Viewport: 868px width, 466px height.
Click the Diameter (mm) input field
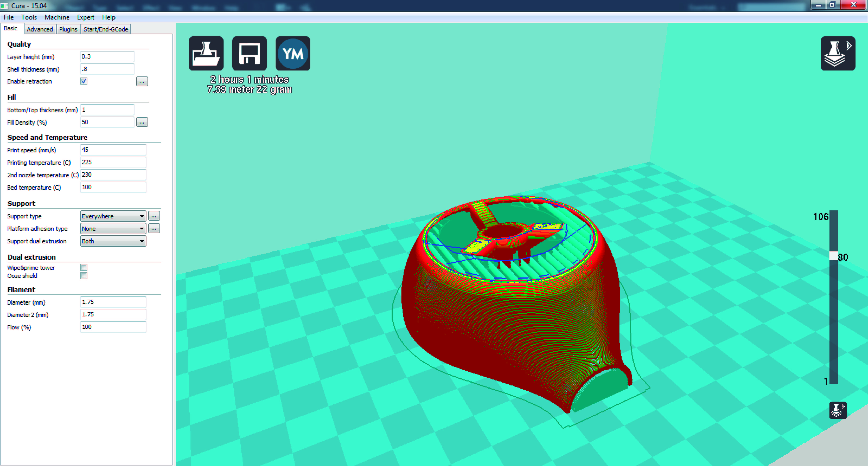[x=113, y=302]
